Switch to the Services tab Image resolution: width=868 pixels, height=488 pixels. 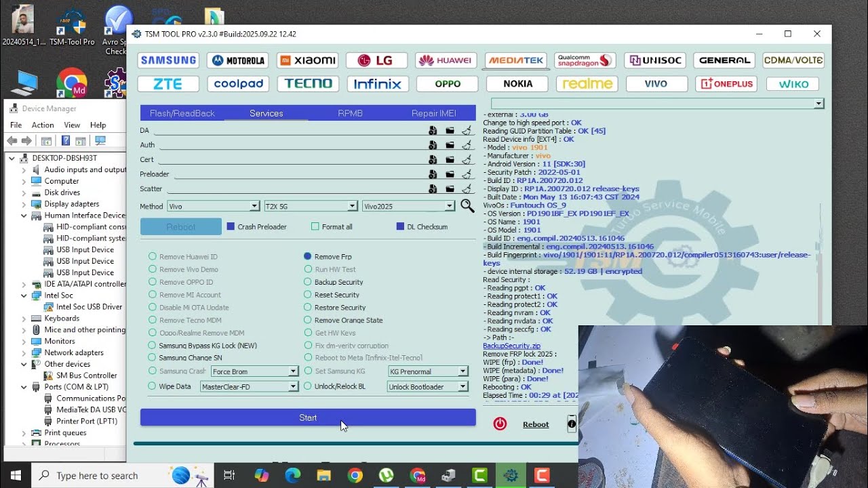267,113
